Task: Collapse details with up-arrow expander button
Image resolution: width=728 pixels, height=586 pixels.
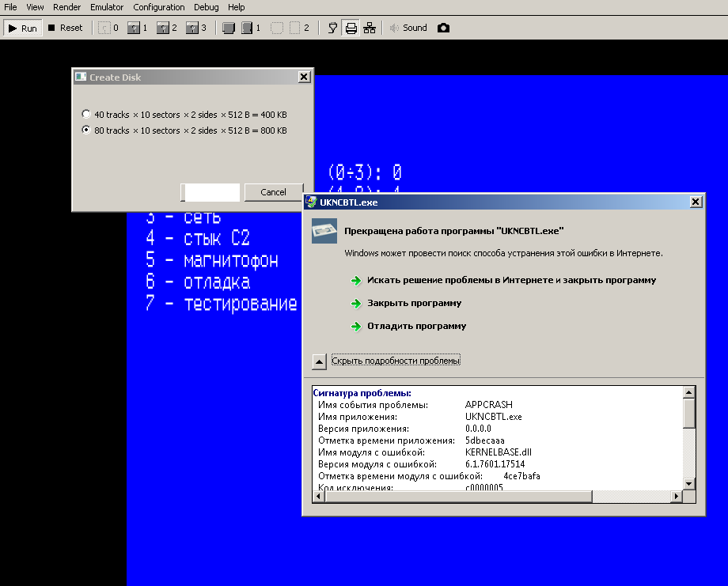Action: 319,361
